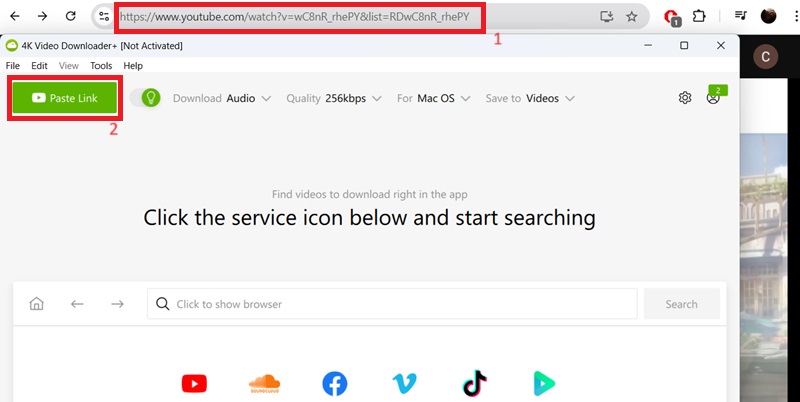This screenshot has height=402, width=800.
Task: Click the YouTube service icon
Action: coord(194,384)
